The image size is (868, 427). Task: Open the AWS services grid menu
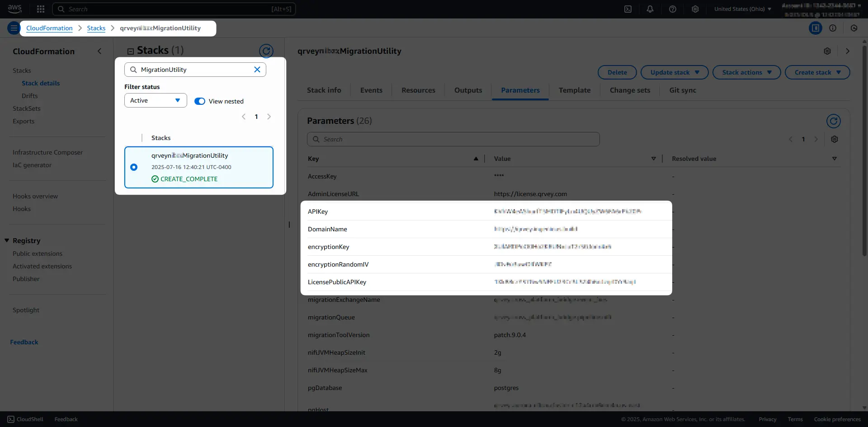(x=41, y=9)
